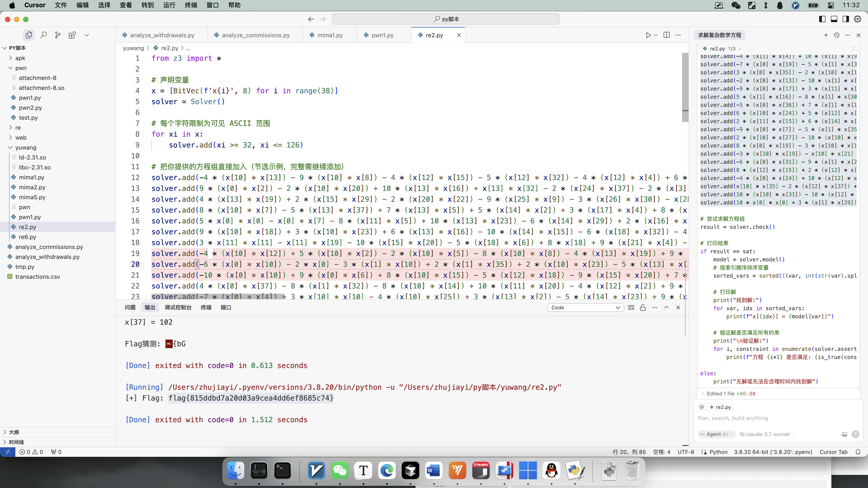Open the Explorer files icon in sidebar

[29, 35]
